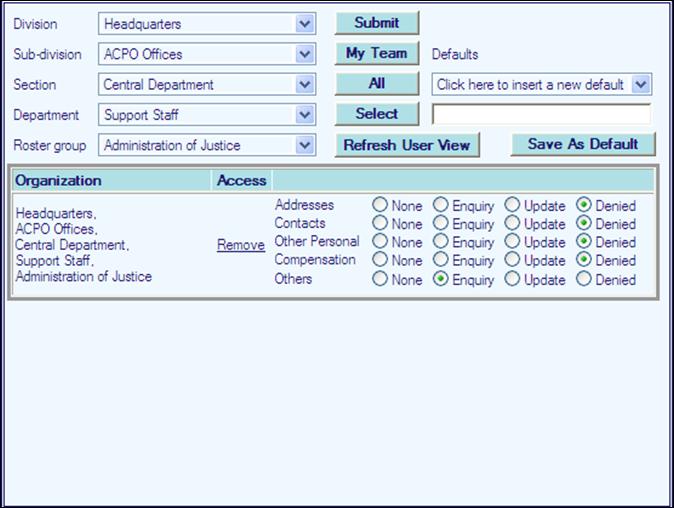Select Denied for Others access
Screen dimensions: 674x508
point(583,280)
